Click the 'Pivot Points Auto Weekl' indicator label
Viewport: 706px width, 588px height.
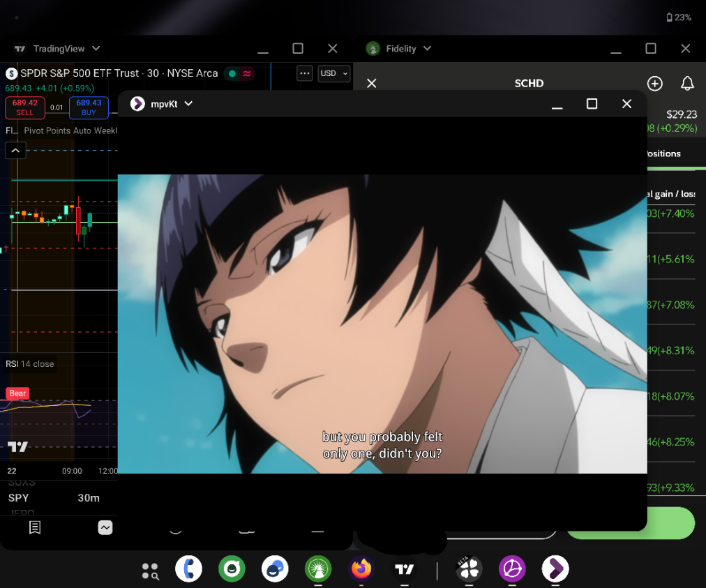(70, 130)
